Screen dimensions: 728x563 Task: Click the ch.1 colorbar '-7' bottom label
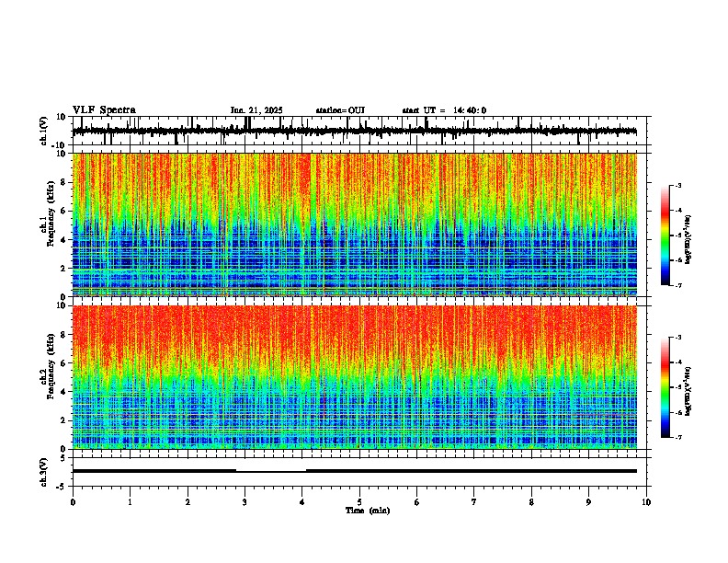(x=678, y=285)
